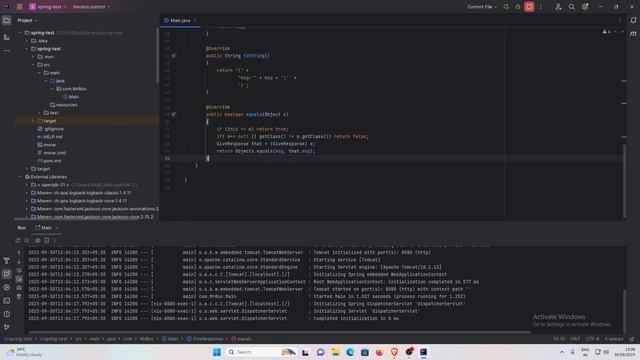Select the openjdk-21 library node

[84, 185]
